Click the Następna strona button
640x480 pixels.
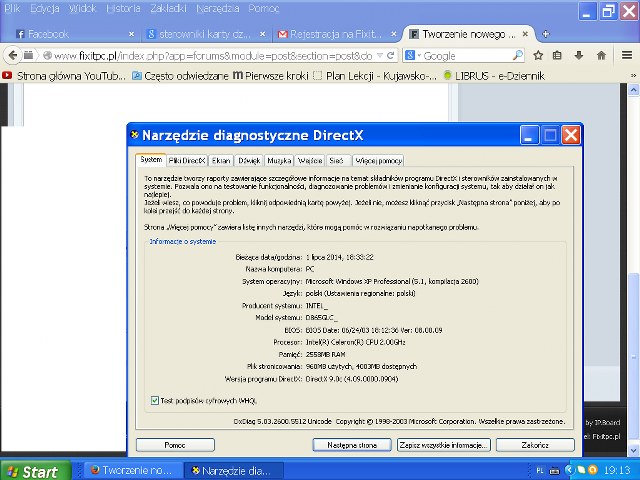(x=352, y=445)
